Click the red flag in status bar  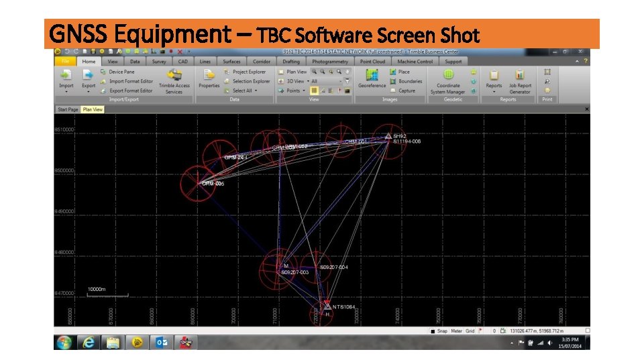coord(480,330)
